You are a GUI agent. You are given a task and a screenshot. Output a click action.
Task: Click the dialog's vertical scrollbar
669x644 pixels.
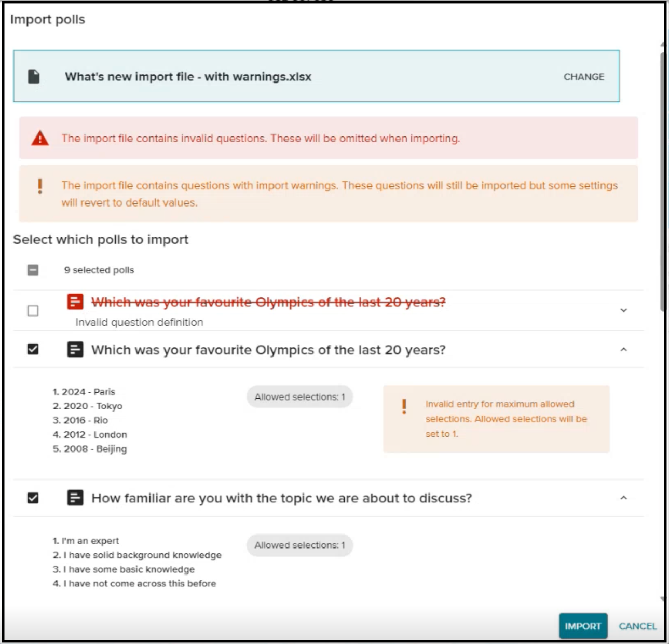coord(663,182)
